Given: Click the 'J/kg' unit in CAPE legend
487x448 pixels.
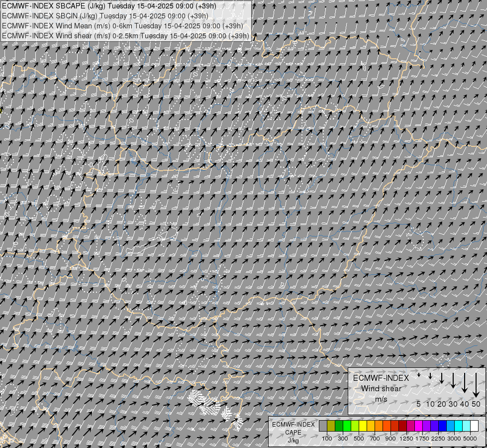Looking at the screenshot, I should coord(293,441).
